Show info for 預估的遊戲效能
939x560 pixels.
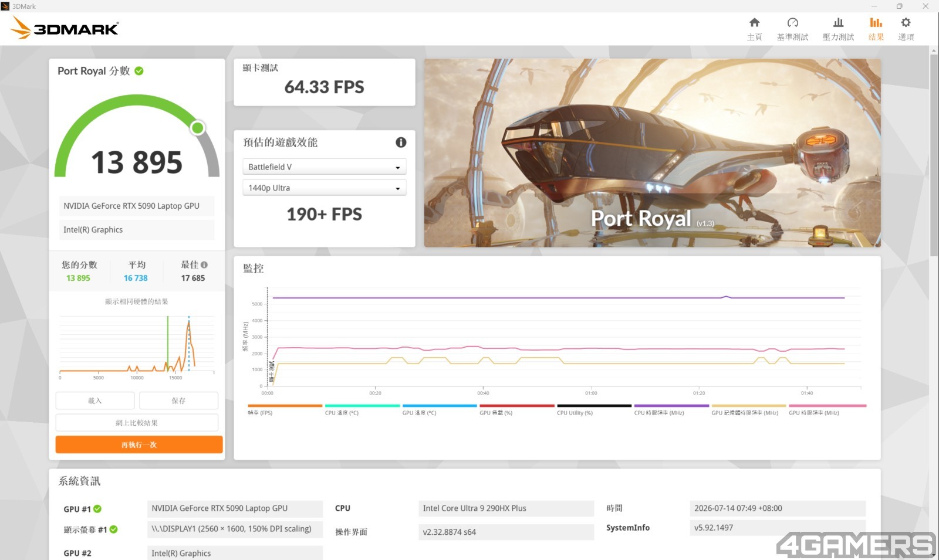[401, 142]
